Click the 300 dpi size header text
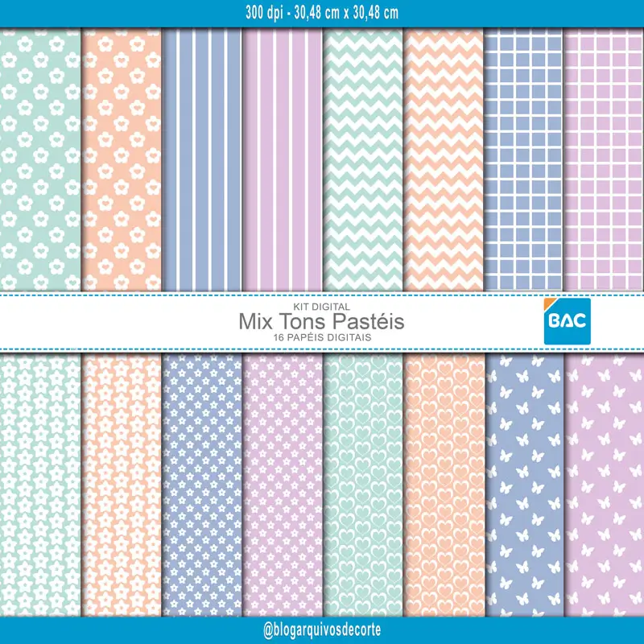The image size is (644, 644). tap(322, 13)
